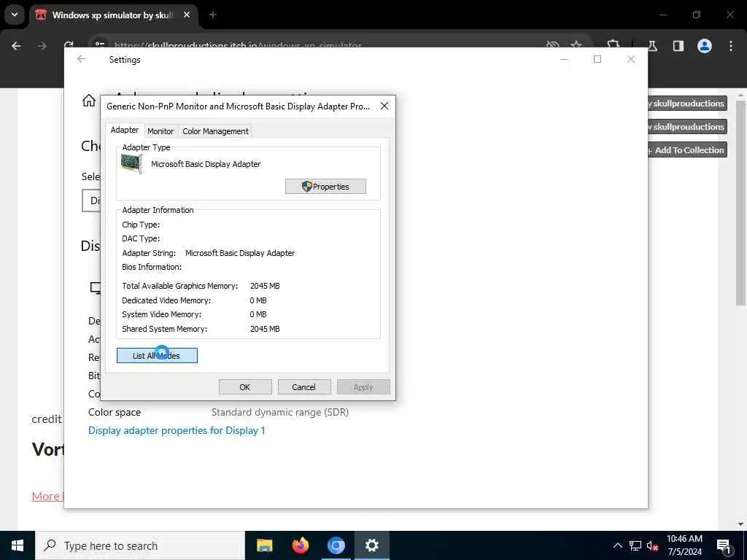Open adapter Properties with shield icon
Screen dimensions: 747x560
tap(326, 186)
